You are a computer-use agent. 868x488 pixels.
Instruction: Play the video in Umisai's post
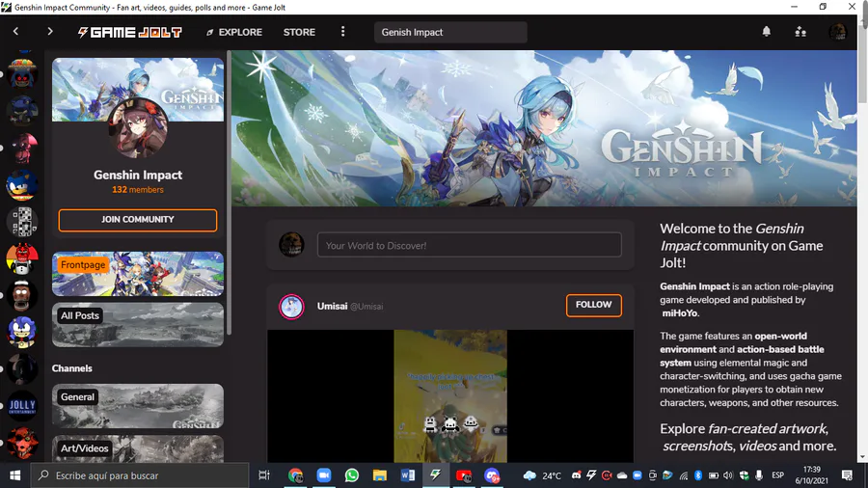(450, 395)
